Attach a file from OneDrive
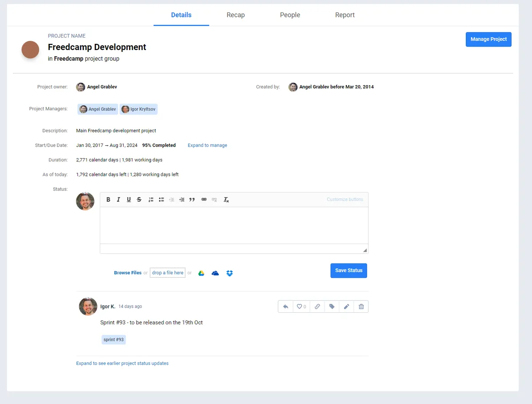 tap(215, 273)
